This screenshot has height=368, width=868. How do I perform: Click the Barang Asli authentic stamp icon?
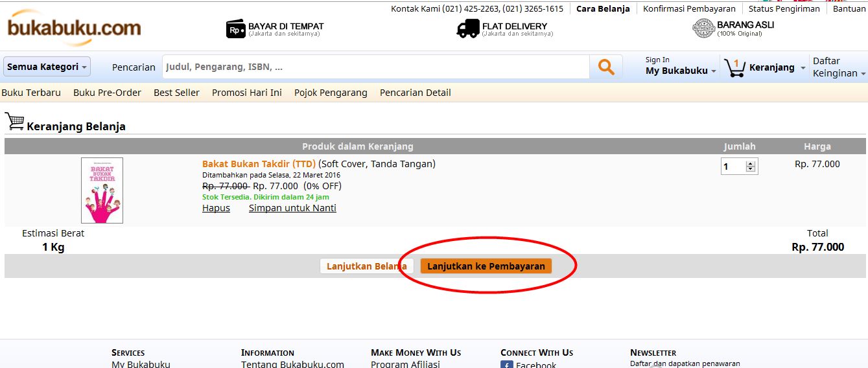[x=703, y=29]
